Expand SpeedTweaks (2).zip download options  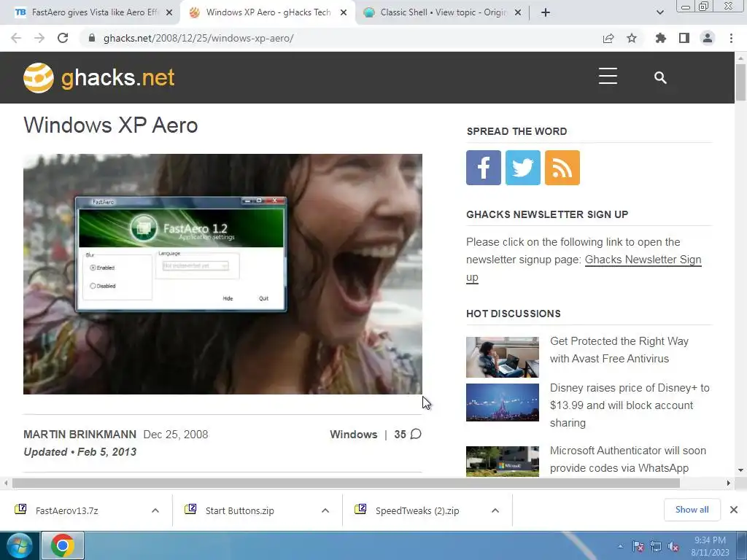click(495, 510)
